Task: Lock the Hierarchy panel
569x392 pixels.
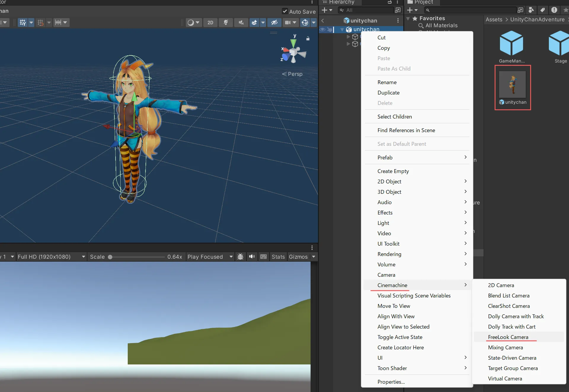Action: (390, 2)
